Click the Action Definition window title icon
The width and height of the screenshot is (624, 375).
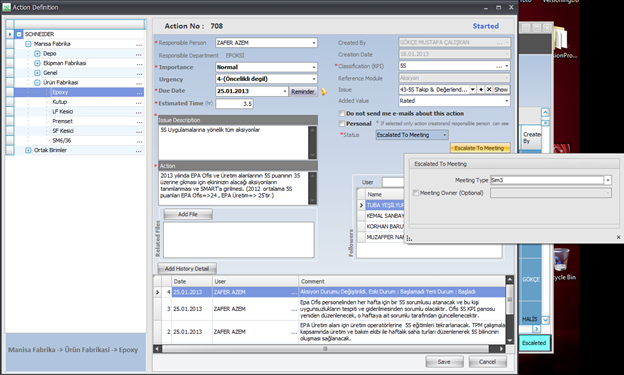pyautogui.click(x=6, y=7)
